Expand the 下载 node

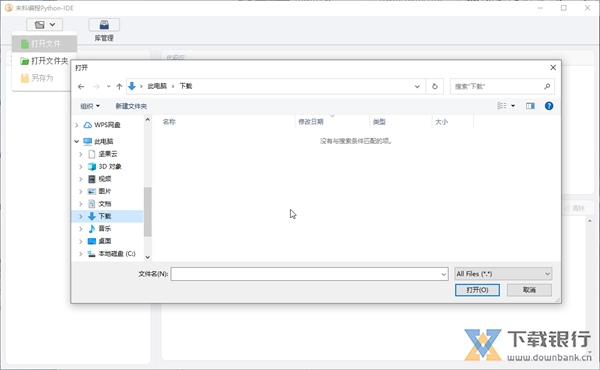[x=81, y=217]
